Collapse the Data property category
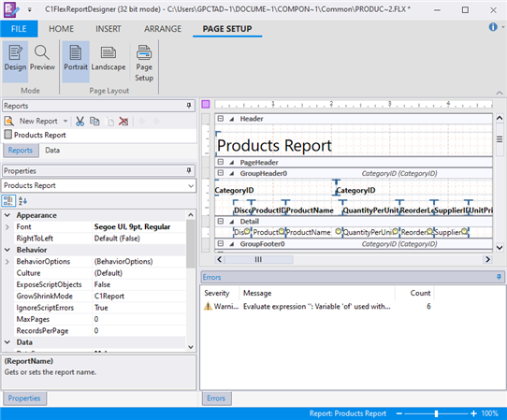507x420 pixels. pyautogui.click(x=7, y=342)
